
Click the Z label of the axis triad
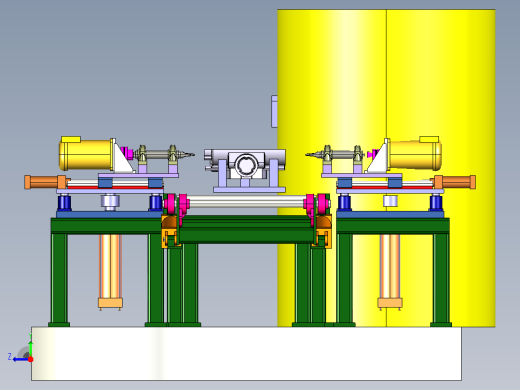[x=10, y=356]
